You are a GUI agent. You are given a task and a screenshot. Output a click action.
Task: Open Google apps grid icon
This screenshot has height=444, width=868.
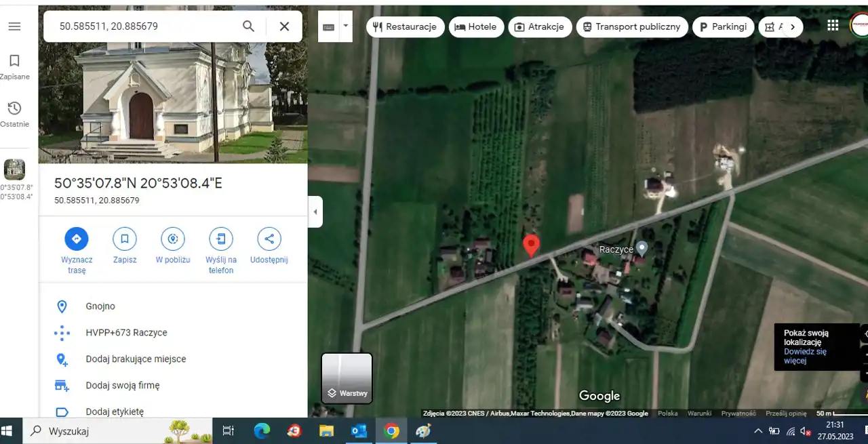tap(833, 26)
